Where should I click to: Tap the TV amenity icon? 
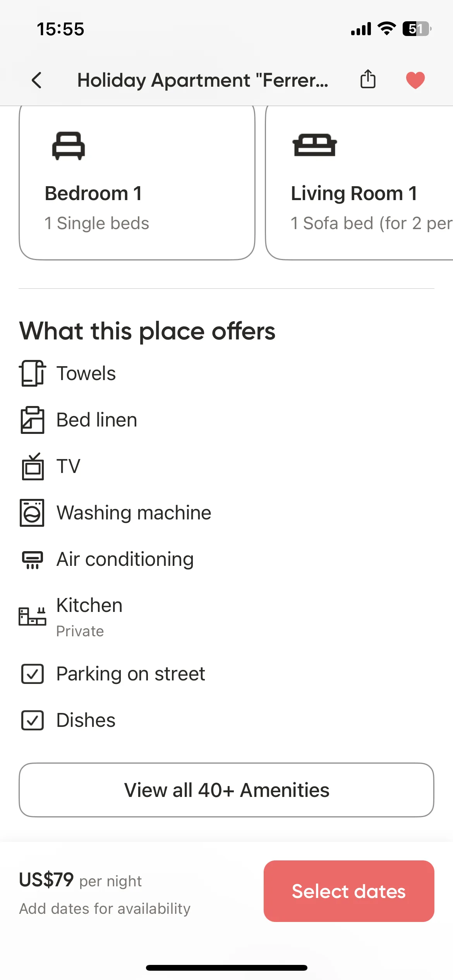(x=33, y=466)
